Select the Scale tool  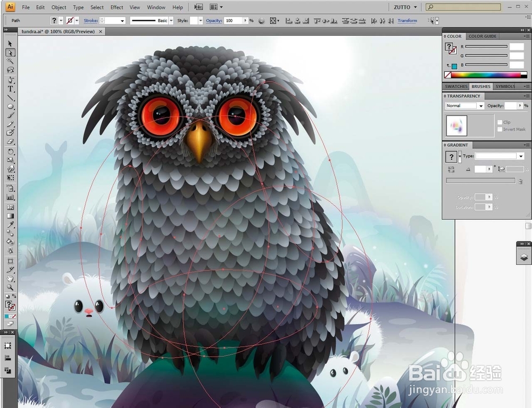[x=10, y=160]
